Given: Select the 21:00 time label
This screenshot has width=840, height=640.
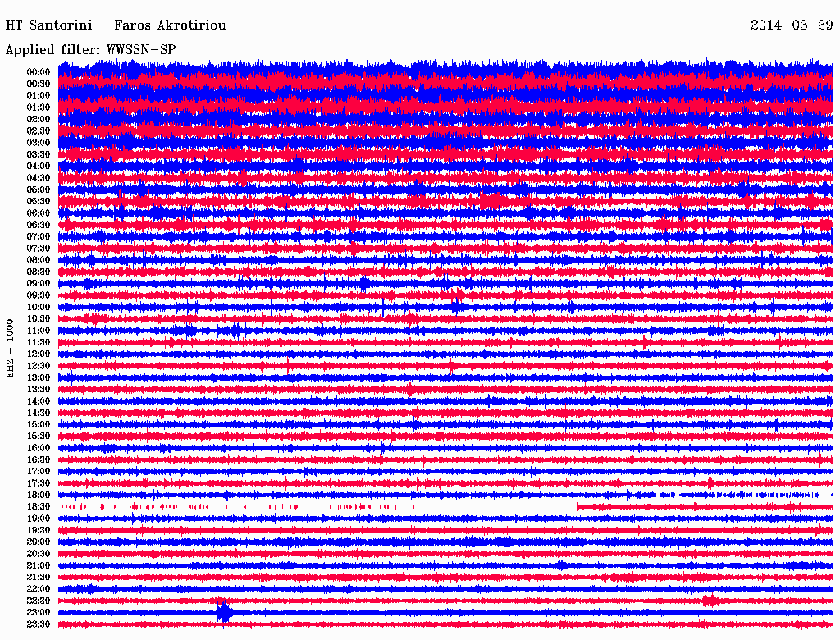Looking at the screenshot, I should click(38, 565).
